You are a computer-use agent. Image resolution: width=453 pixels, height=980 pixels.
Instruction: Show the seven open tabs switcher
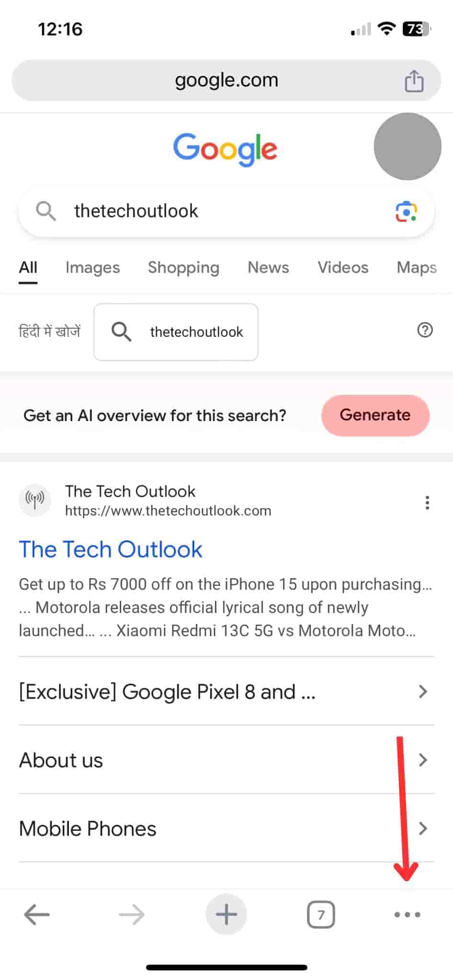(x=320, y=914)
